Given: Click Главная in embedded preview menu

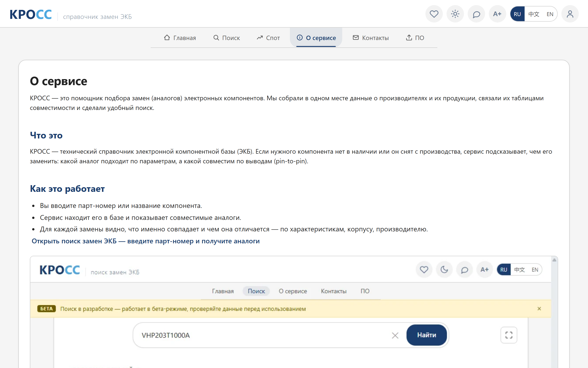Looking at the screenshot, I should coord(223,291).
